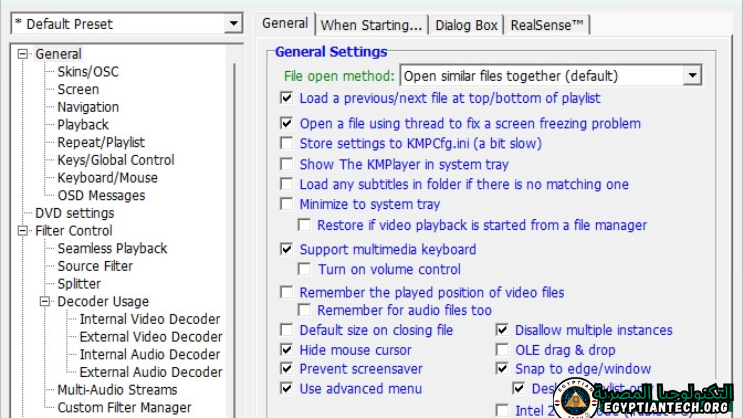
Task: Switch to the When Starting... tab
Action: (371, 25)
